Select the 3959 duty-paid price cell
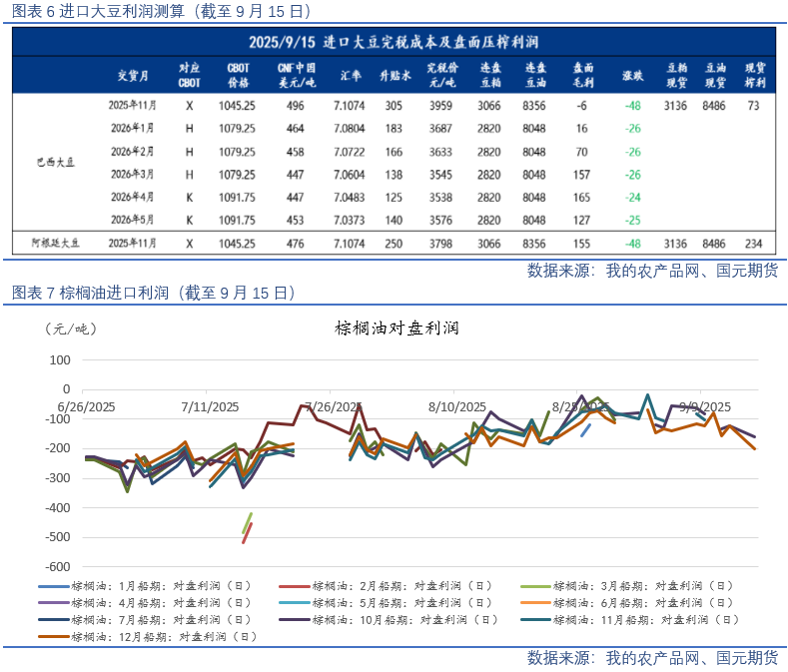The image size is (788, 672). coord(440,105)
